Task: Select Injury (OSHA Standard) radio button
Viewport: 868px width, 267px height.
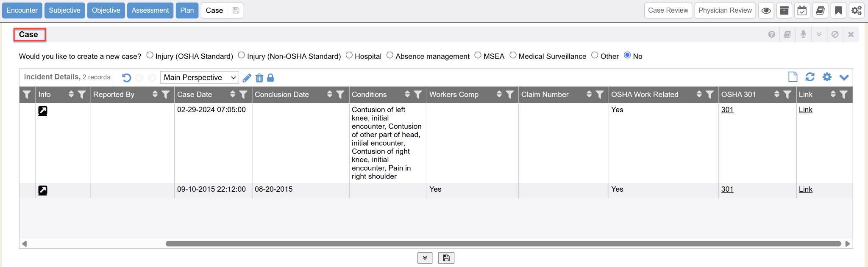Action: pos(150,55)
